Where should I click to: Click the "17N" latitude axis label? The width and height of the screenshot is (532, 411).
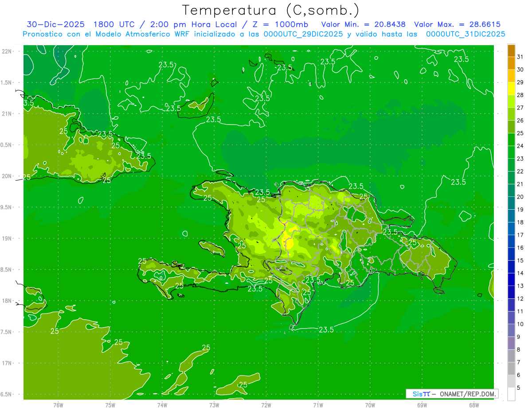(7, 363)
